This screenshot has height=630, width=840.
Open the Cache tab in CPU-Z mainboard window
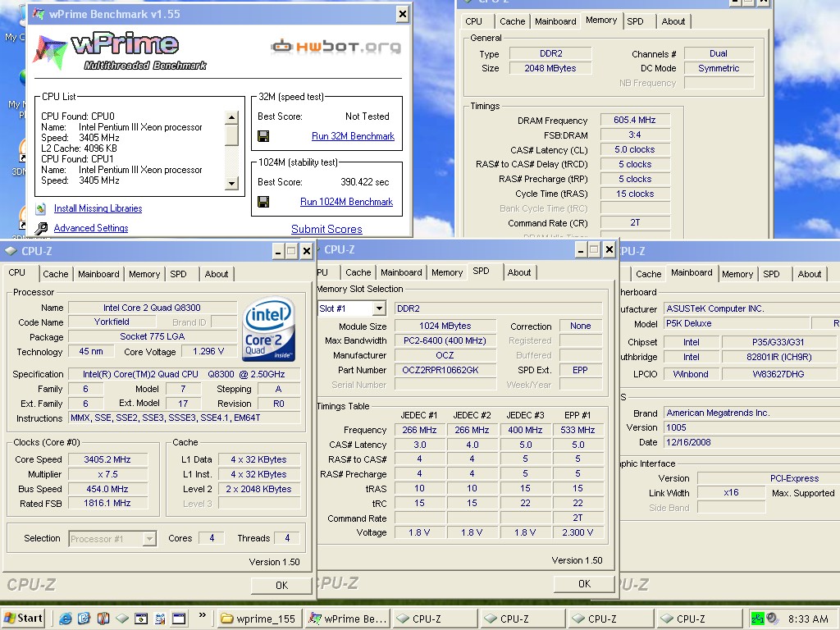(x=649, y=274)
